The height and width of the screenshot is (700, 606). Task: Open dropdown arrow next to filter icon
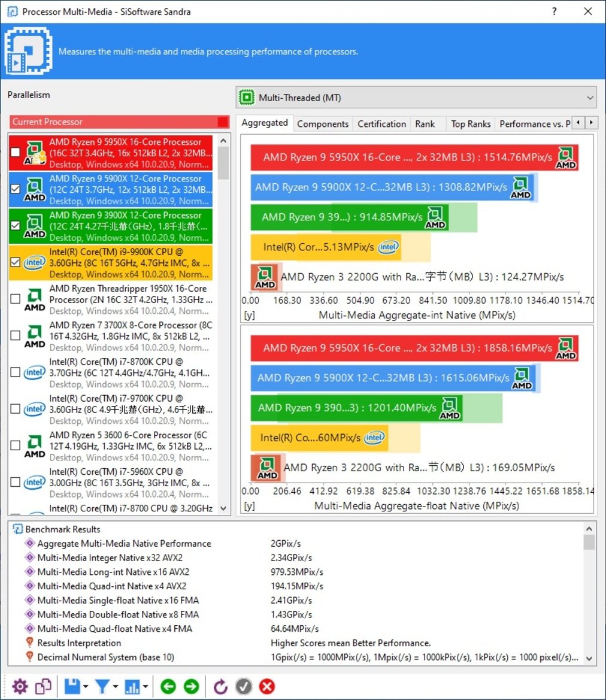point(115,687)
